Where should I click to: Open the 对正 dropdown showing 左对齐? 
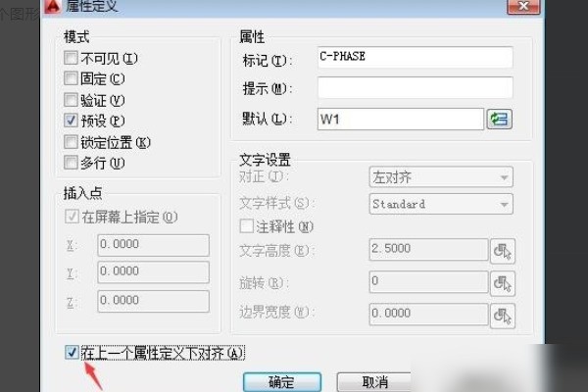pos(440,177)
